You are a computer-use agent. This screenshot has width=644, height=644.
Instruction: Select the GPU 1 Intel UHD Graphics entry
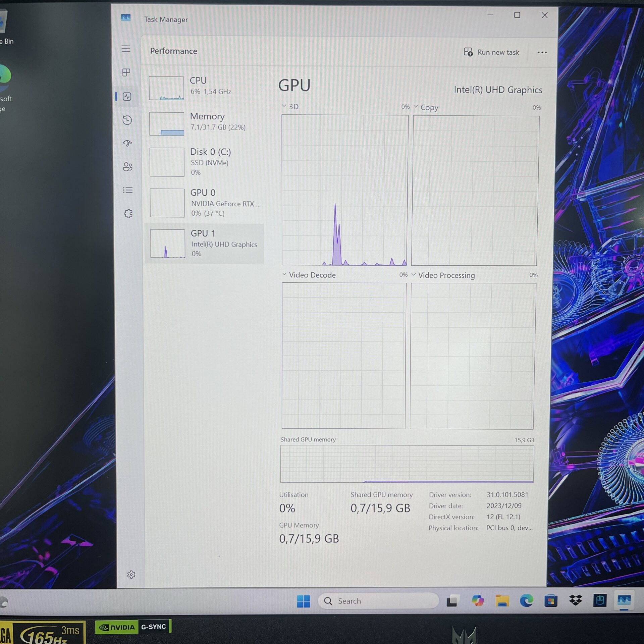(x=205, y=244)
